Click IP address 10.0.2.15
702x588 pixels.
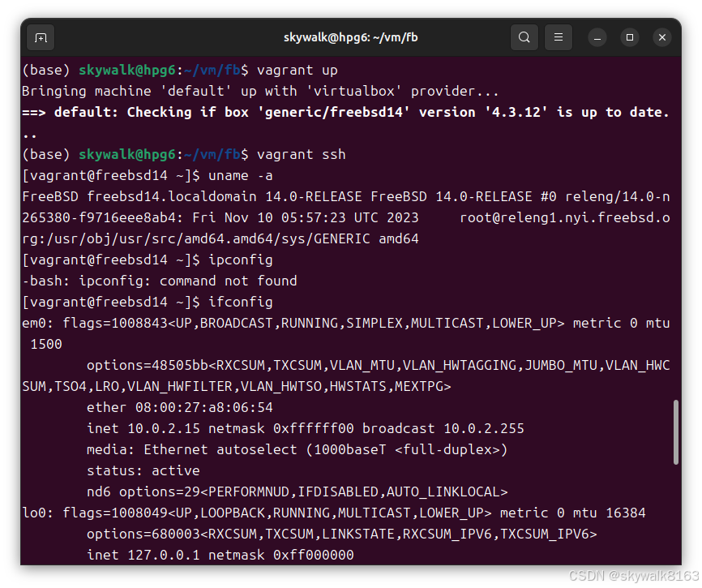pos(164,428)
